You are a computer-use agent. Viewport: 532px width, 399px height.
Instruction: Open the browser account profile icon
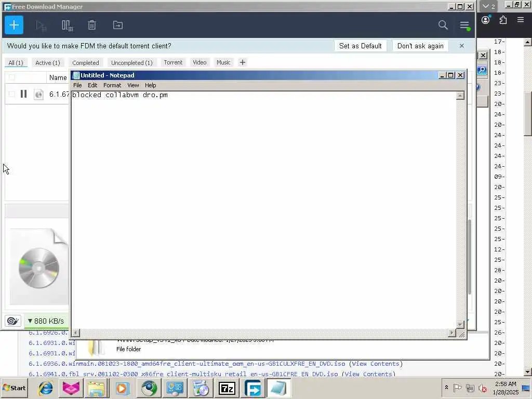click(x=486, y=20)
